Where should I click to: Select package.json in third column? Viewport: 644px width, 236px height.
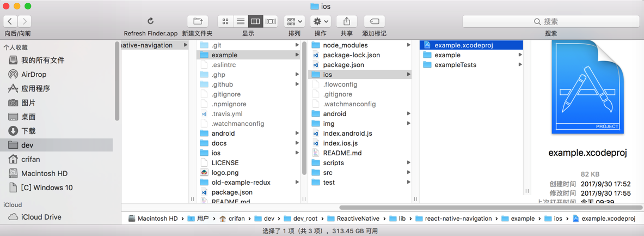click(360, 65)
